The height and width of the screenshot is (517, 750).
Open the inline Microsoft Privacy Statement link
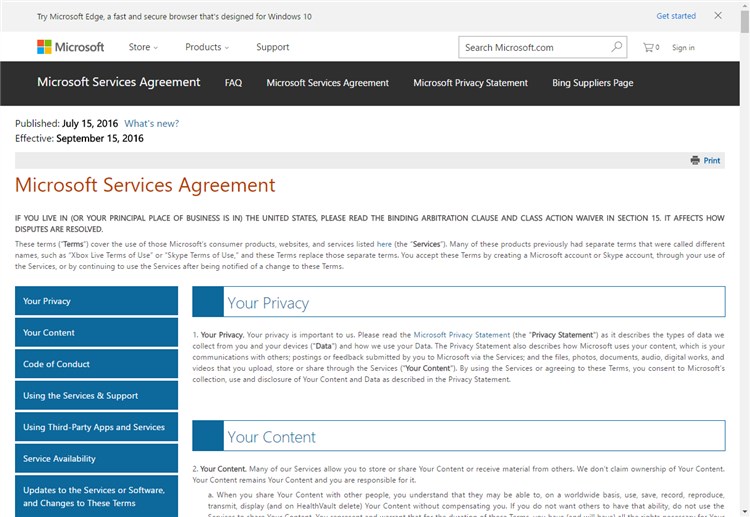point(461,335)
